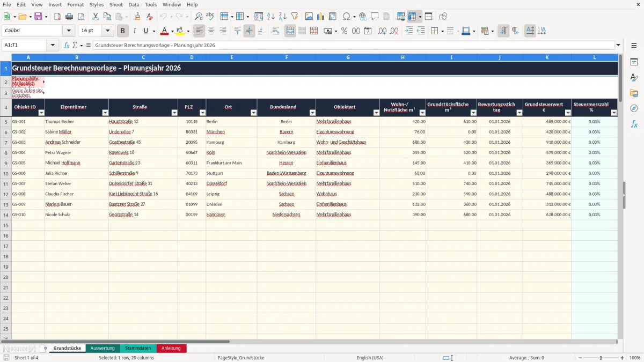This screenshot has width=644, height=362.
Task: Switch to the Stammdaten sheet tab
Action: (138, 348)
